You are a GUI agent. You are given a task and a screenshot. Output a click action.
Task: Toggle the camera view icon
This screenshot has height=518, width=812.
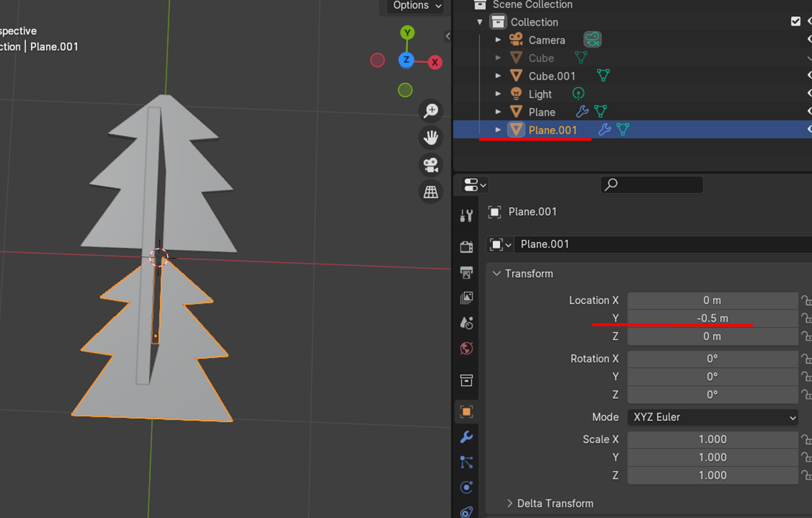(430, 165)
